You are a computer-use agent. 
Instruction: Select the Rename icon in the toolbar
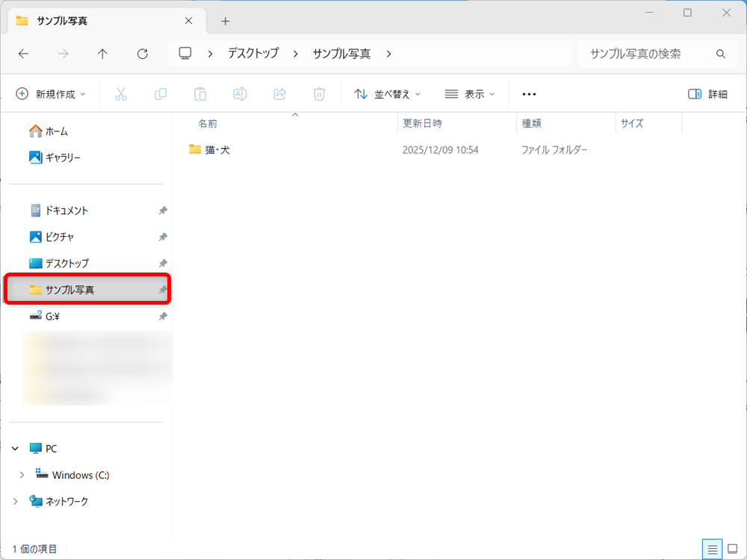click(x=239, y=94)
